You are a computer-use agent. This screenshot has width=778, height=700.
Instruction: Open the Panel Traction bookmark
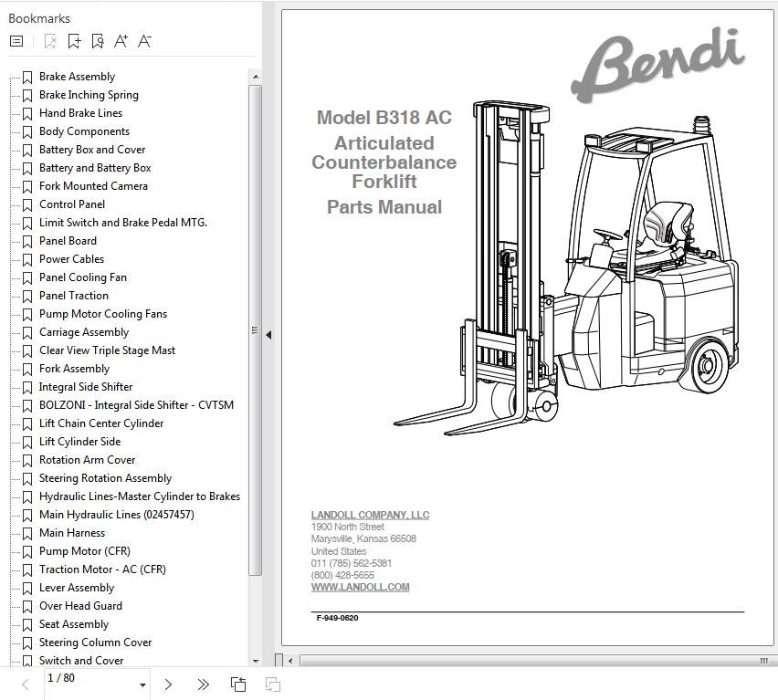(73, 296)
